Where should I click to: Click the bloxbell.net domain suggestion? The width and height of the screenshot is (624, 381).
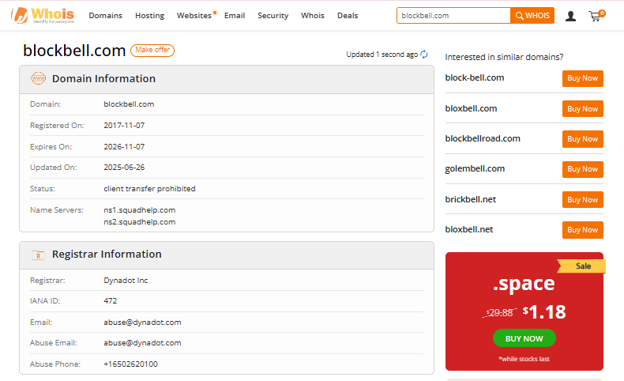point(469,229)
